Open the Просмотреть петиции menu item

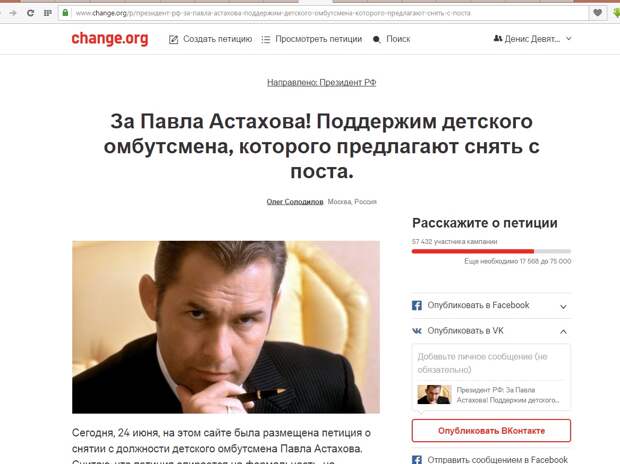[319, 39]
